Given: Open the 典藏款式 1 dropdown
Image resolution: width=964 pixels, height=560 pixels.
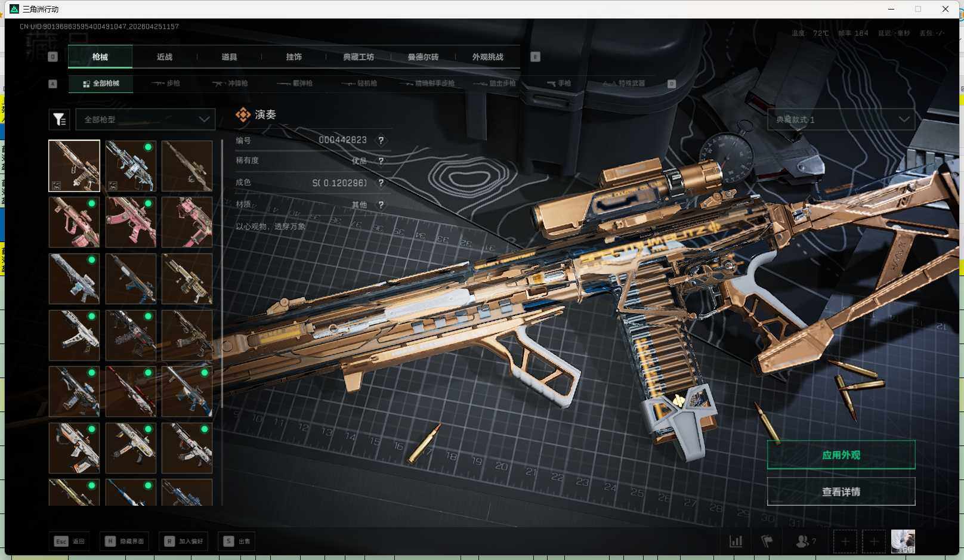Looking at the screenshot, I should tap(841, 120).
